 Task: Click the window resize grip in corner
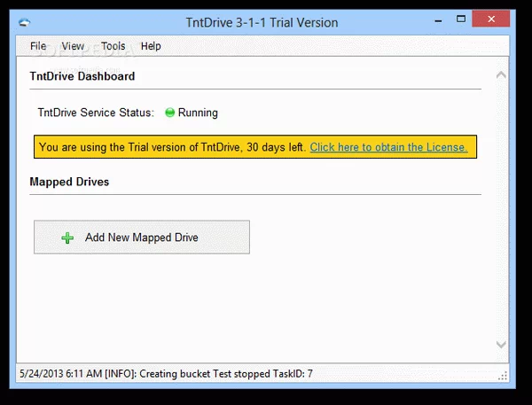[503, 376]
